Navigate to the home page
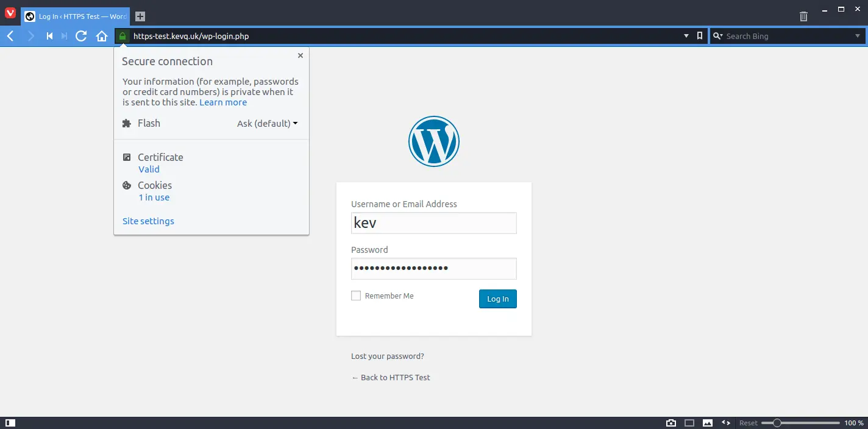Image resolution: width=868 pixels, height=429 pixels. [x=102, y=36]
